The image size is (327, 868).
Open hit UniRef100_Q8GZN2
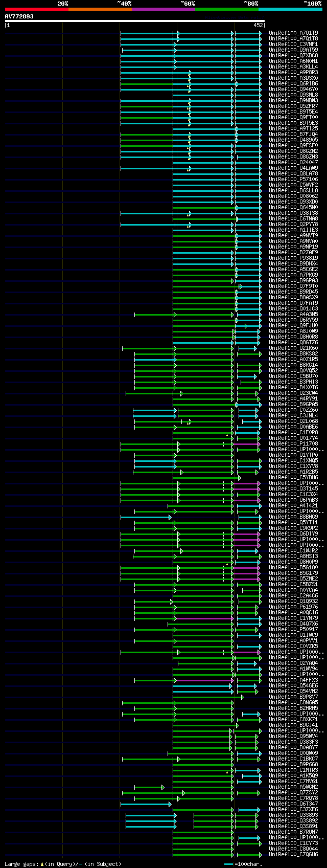(293, 151)
